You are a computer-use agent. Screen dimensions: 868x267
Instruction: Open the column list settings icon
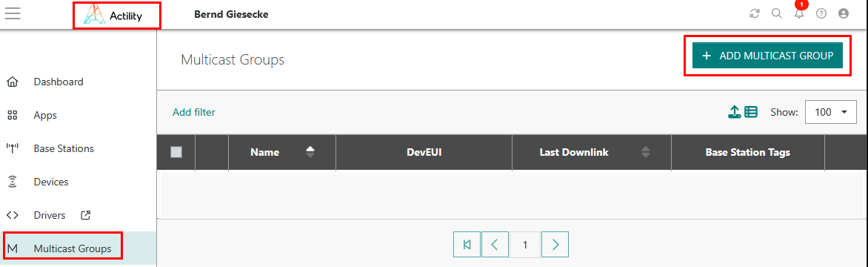tap(751, 113)
